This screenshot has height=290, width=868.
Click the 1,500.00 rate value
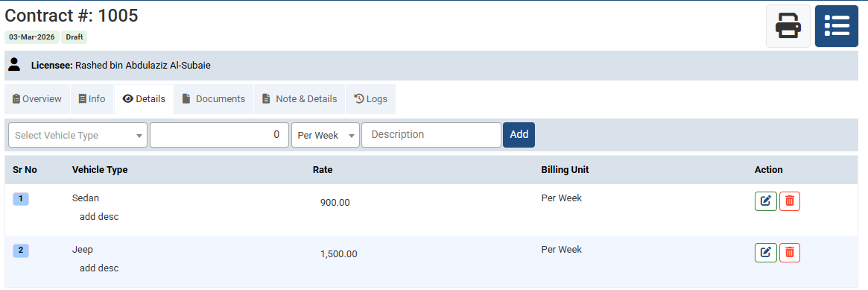[339, 254]
